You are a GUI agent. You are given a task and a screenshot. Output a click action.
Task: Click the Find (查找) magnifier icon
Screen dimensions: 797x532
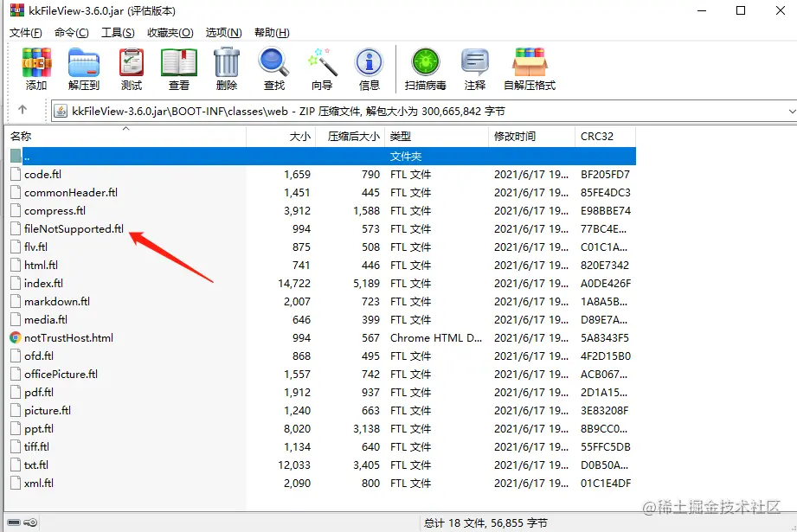274,62
